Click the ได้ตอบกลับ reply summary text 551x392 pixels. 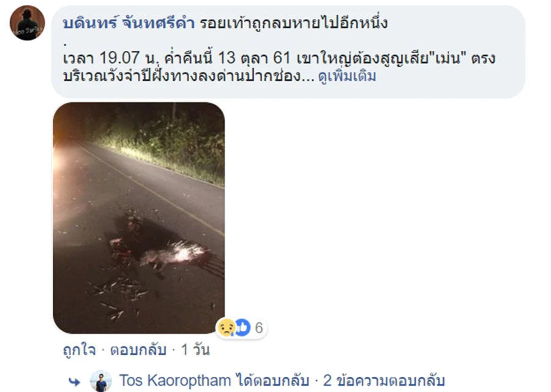pos(272,381)
